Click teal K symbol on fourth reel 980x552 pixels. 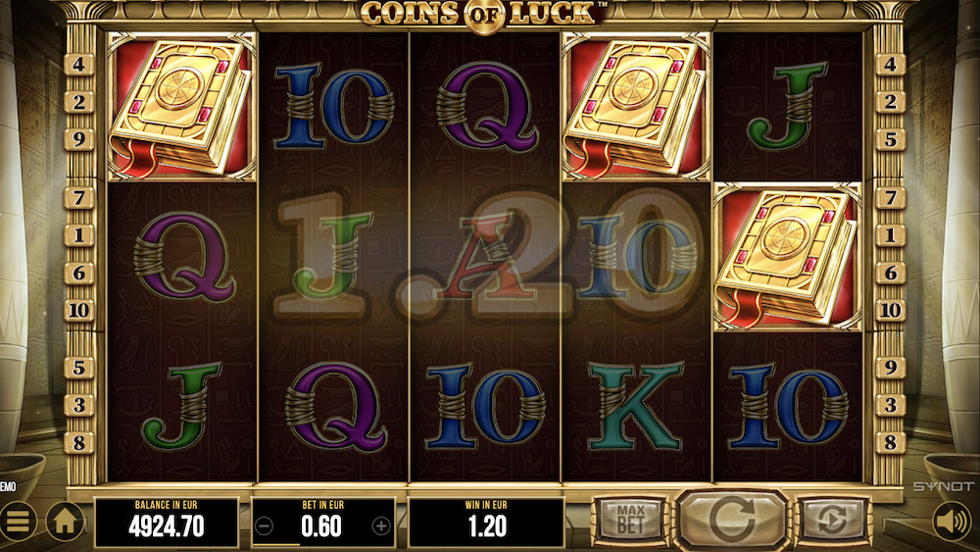(636, 406)
